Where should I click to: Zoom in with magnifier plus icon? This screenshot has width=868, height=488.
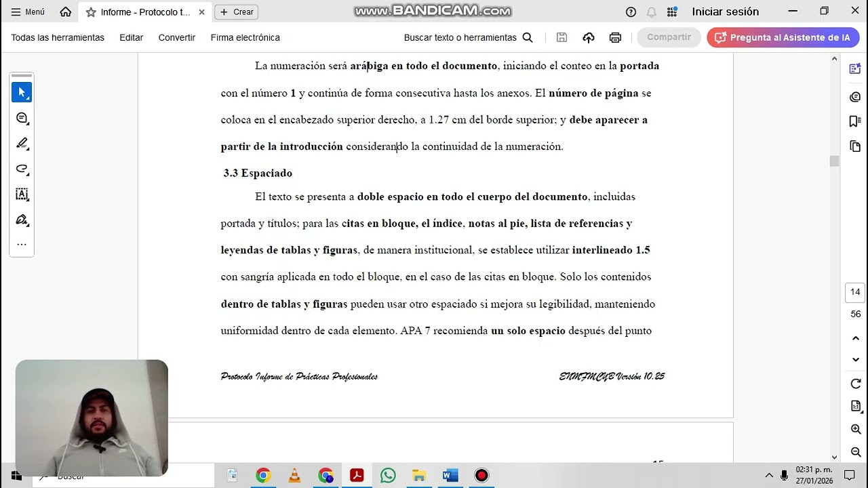click(x=855, y=429)
